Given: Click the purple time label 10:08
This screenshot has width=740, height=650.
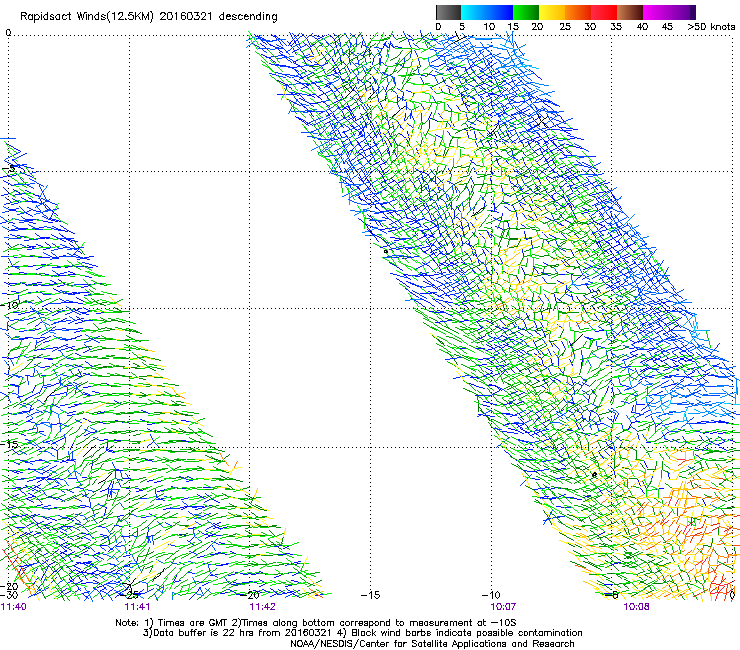Looking at the screenshot, I should point(636,607).
